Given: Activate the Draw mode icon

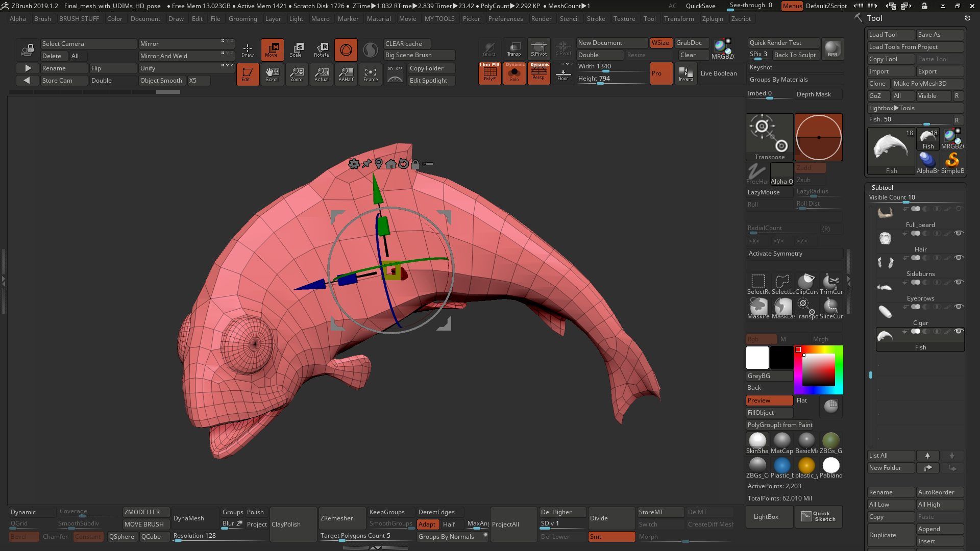Looking at the screenshot, I should click(x=248, y=49).
